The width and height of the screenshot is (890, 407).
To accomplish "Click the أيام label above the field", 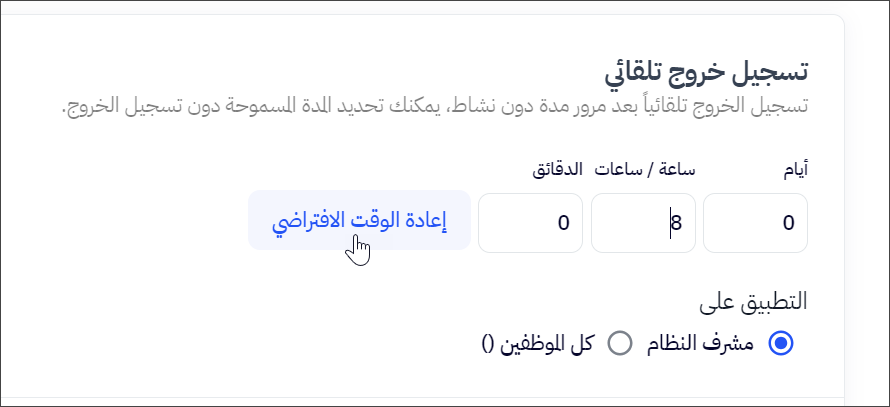I will point(795,170).
